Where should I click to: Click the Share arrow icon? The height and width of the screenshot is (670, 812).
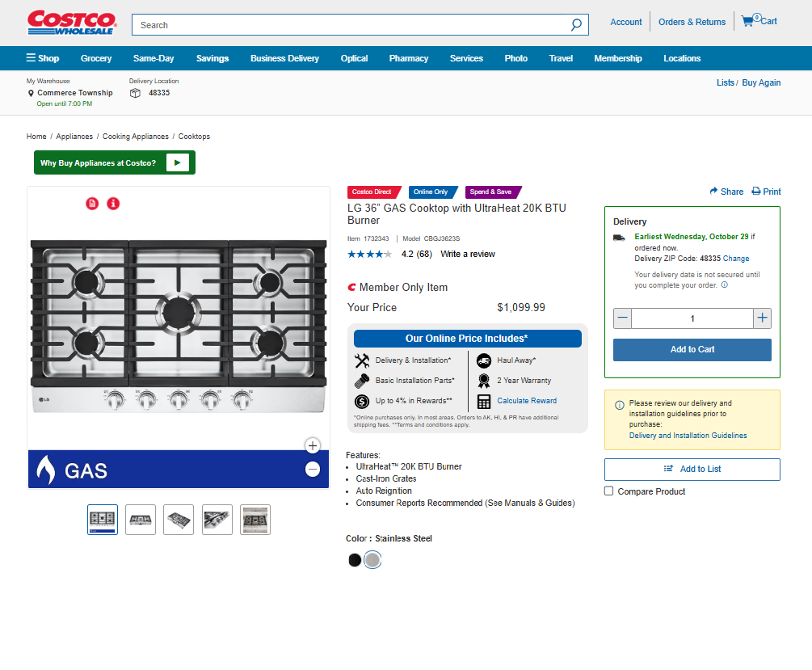click(x=713, y=192)
